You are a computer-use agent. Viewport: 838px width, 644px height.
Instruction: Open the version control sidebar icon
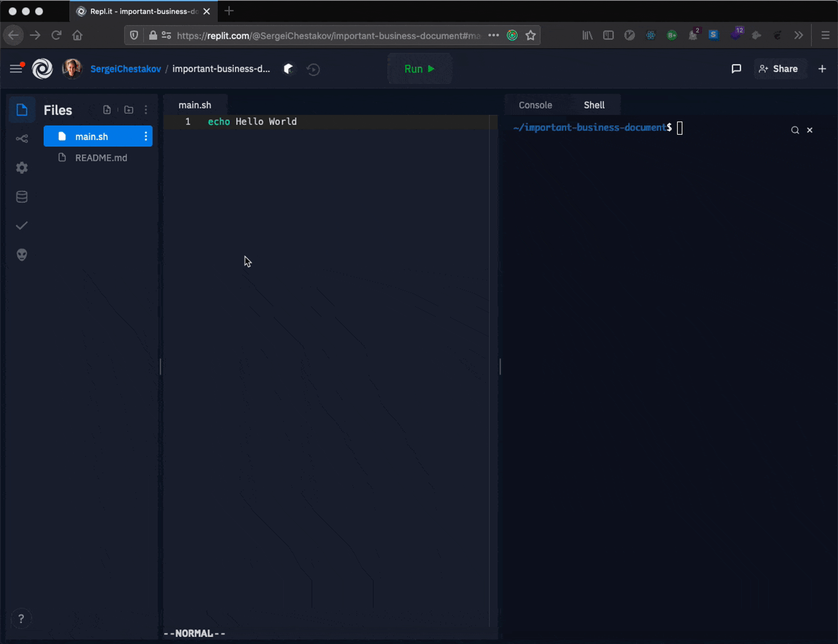click(21, 139)
